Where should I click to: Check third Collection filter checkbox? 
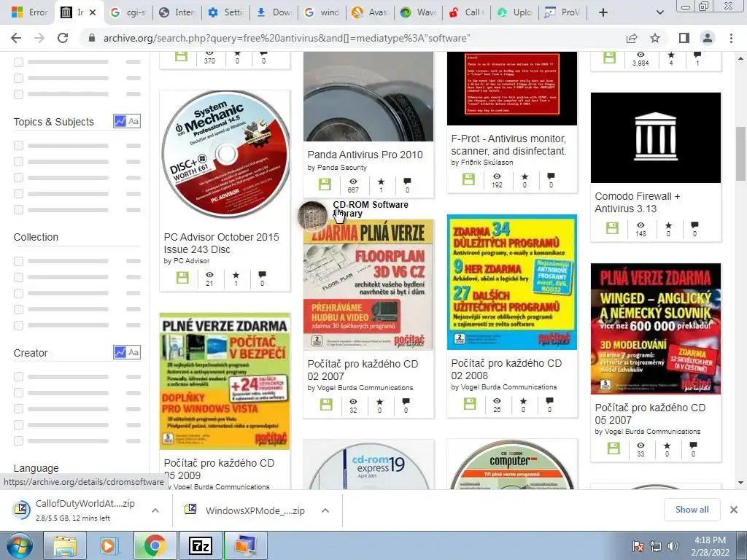(x=18, y=293)
